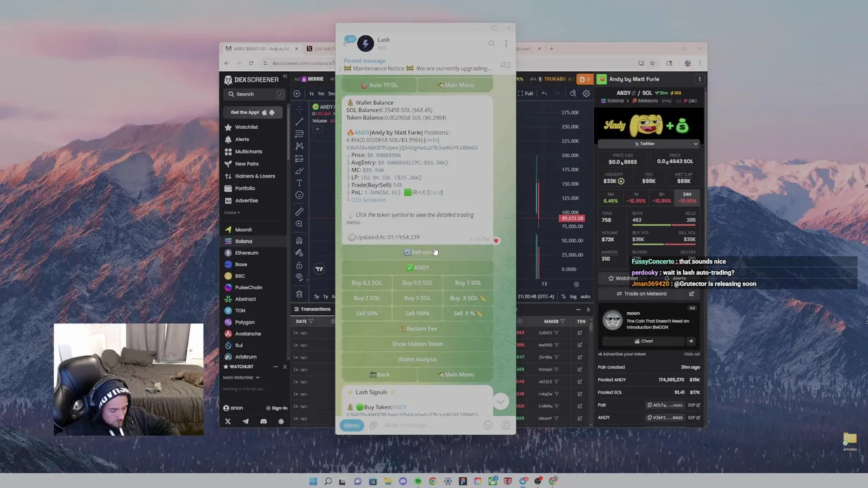
Task: Search in the Lash Telegram chat
Action: click(492, 43)
